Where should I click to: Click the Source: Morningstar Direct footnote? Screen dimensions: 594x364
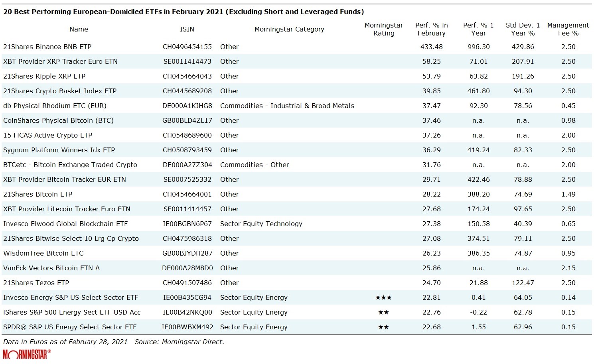coord(179,342)
